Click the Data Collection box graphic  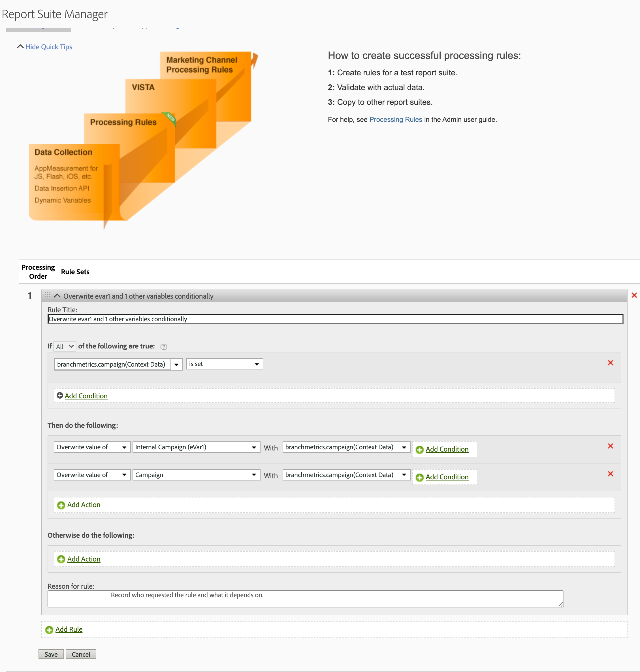pyautogui.click(x=74, y=182)
